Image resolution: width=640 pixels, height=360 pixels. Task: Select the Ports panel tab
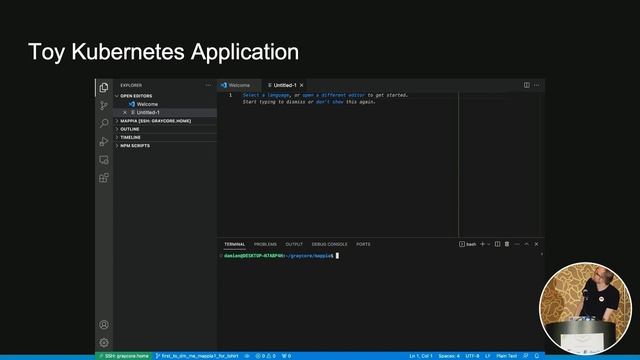point(363,244)
